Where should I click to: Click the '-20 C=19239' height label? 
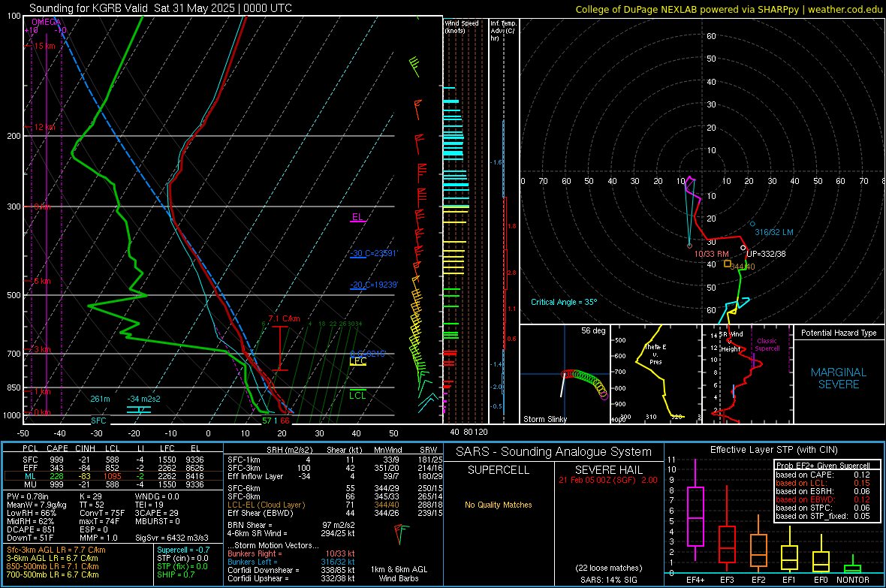(373, 285)
